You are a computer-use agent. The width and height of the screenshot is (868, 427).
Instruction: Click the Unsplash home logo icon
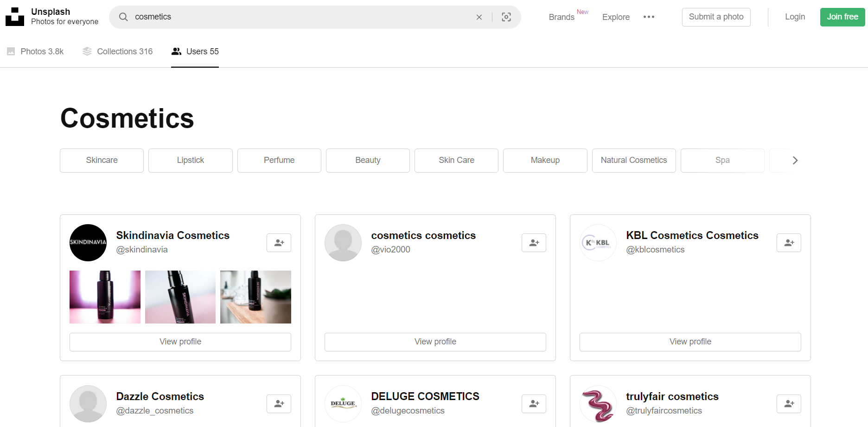point(15,17)
